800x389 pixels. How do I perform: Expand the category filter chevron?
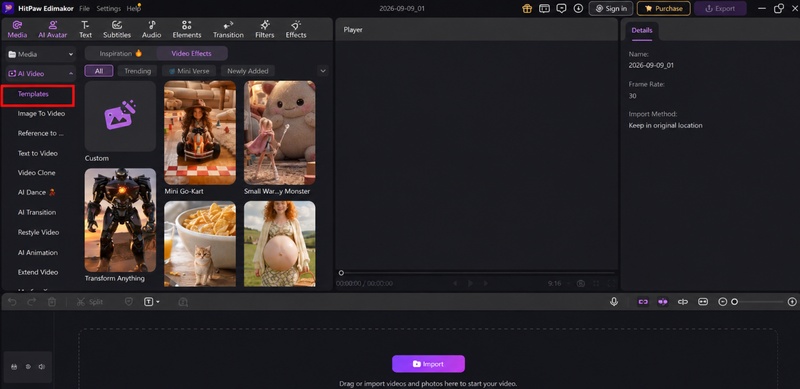click(322, 71)
